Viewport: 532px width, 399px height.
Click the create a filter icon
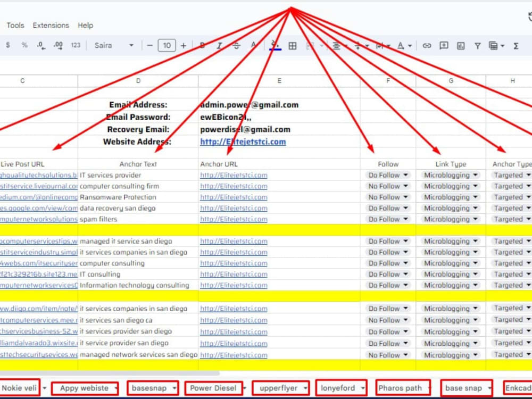point(477,45)
